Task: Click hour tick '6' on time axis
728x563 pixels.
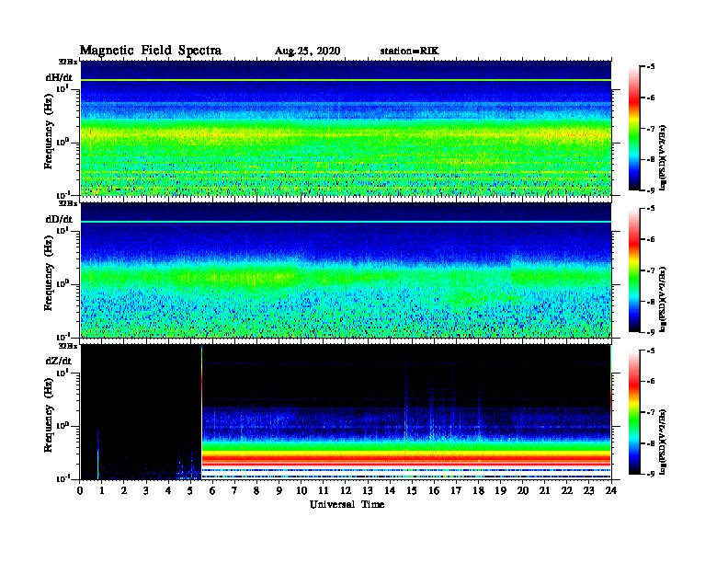Action: [212, 490]
